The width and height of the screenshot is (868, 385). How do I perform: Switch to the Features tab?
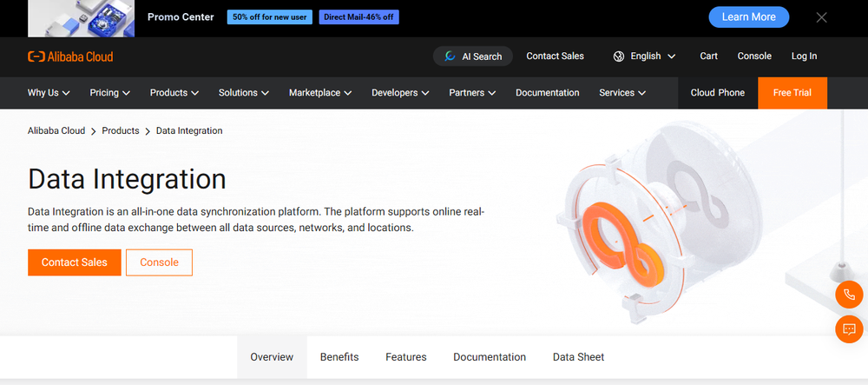405,357
